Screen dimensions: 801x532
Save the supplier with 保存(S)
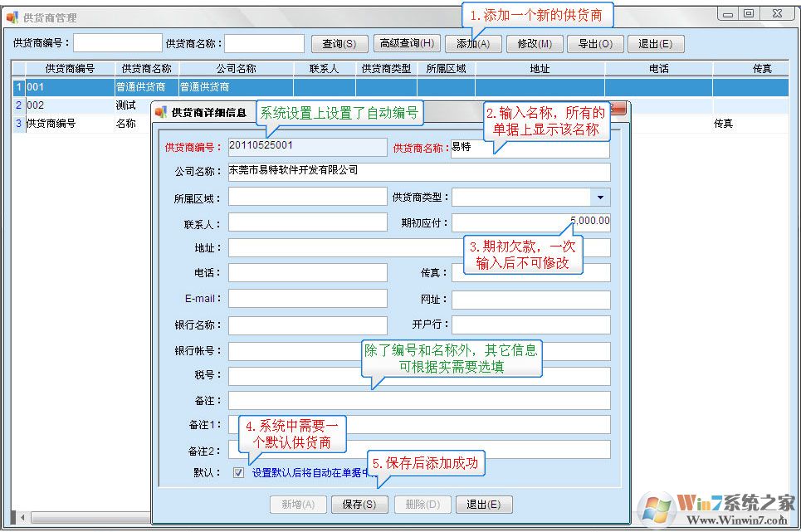point(359,504)
